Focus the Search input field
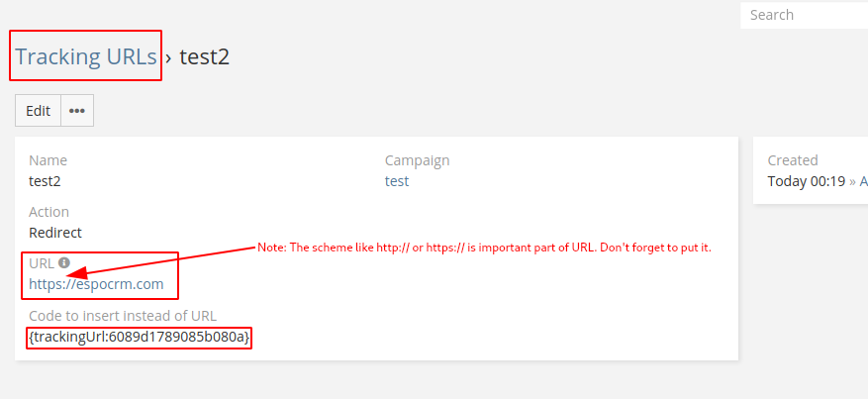 (x=804, y=15)
